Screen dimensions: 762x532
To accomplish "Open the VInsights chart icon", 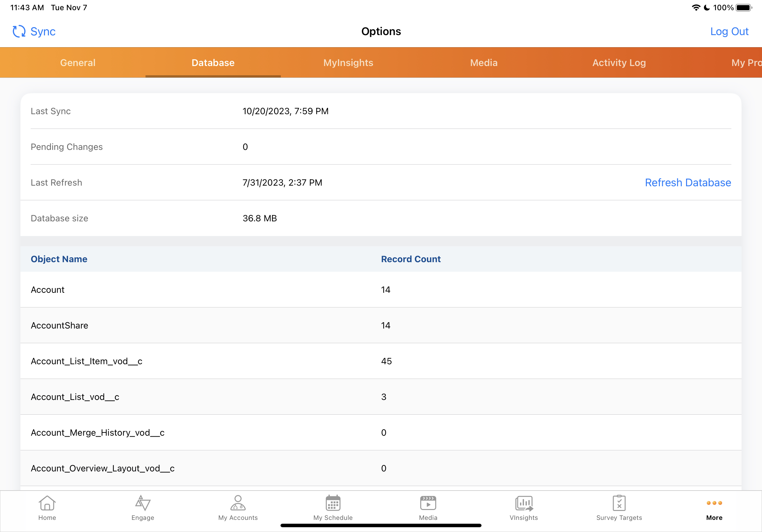I will pyautogui.click(x=524, y=503).
